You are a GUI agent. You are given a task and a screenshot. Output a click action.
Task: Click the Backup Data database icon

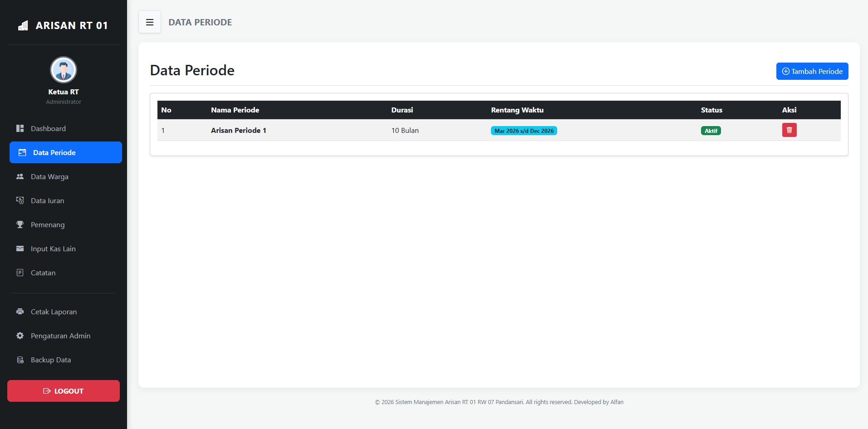20,360
